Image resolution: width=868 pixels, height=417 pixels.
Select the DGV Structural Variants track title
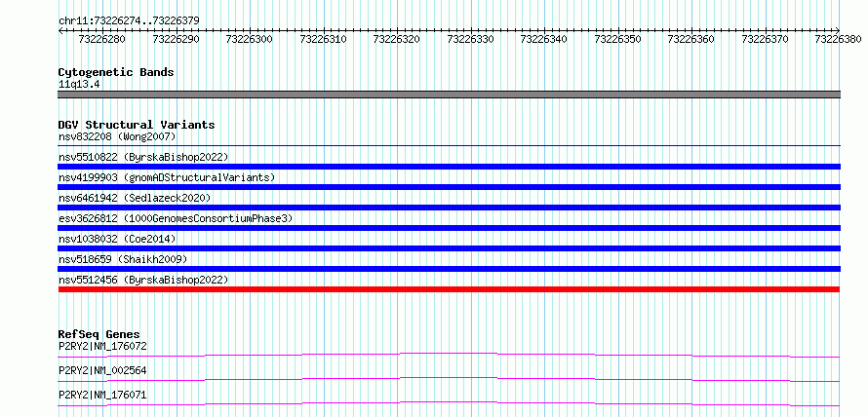point(137,125)
